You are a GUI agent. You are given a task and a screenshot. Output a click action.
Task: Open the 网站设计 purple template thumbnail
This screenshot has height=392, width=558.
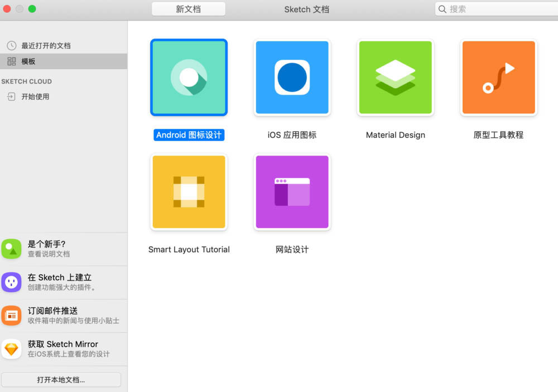(x=292, y=192)
